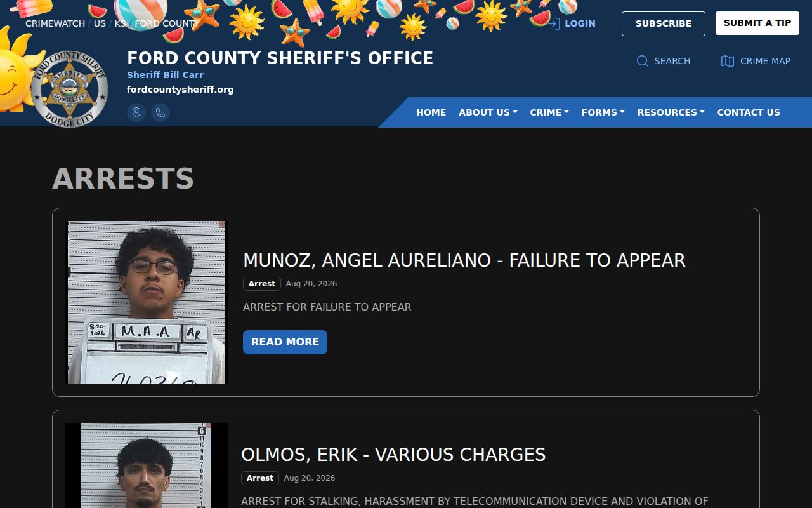The width and height of the screenshot is (812, 508).
Task: Open the Crime Map icon
Action: click(728, 61)
